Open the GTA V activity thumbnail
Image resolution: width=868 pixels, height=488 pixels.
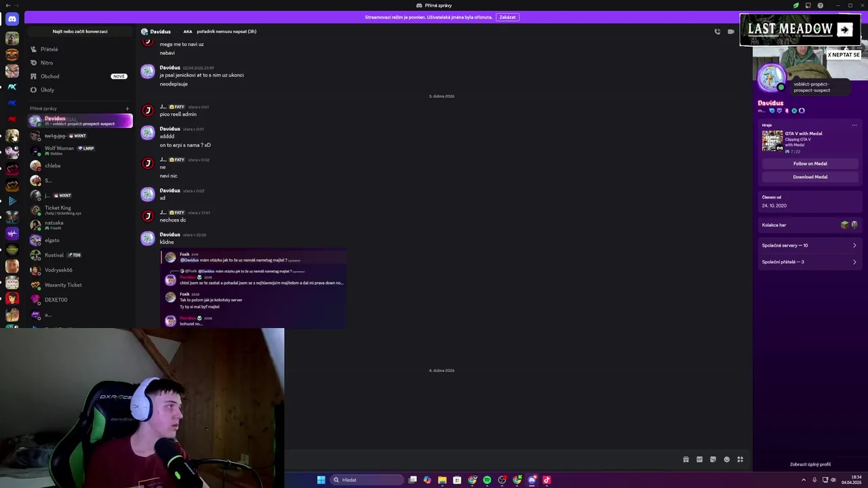point(772,140)
